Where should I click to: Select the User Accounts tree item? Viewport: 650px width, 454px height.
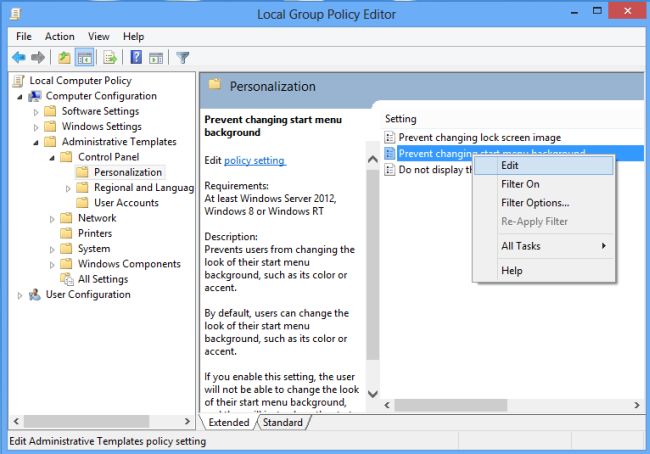coord(126,203)
